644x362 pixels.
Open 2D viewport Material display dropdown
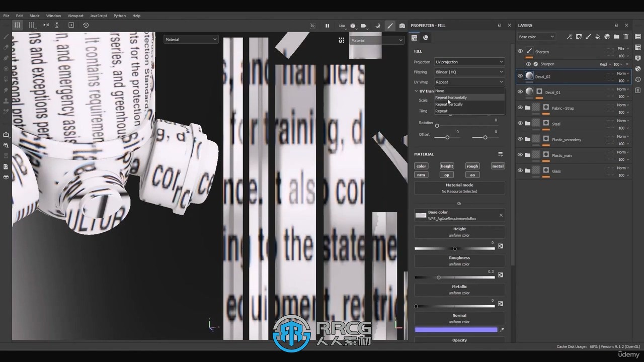point(376,40)
